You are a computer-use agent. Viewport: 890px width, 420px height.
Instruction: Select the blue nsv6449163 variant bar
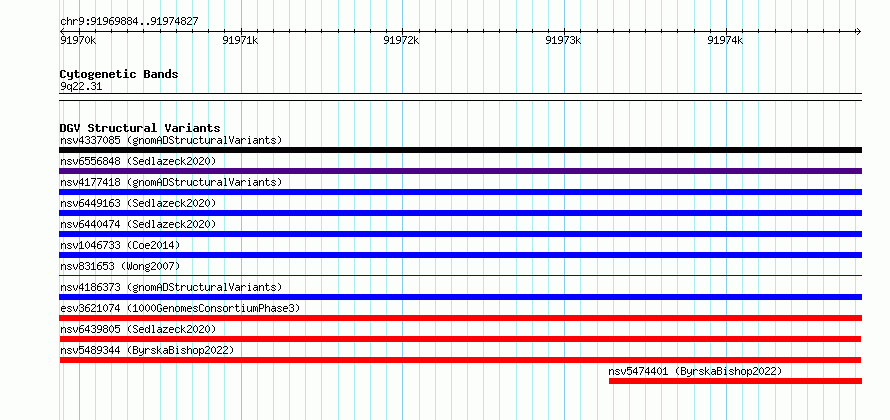tap(460, 213)
